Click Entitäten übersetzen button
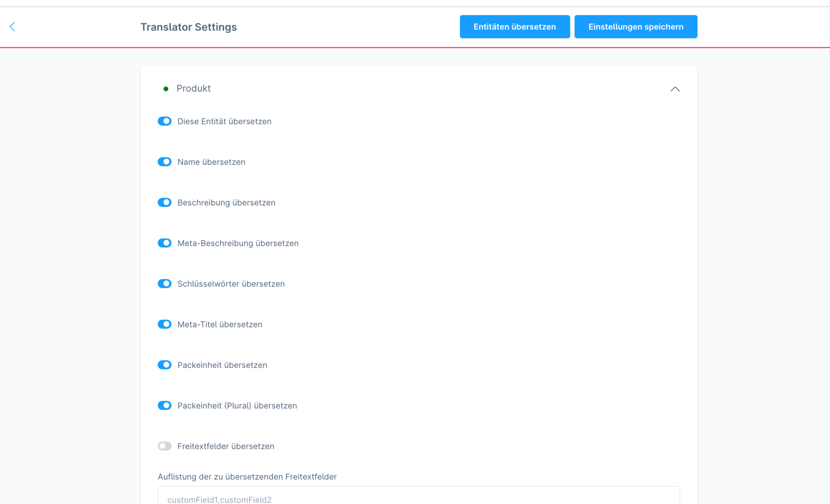The image size is (830, 504). pos(514,26)
